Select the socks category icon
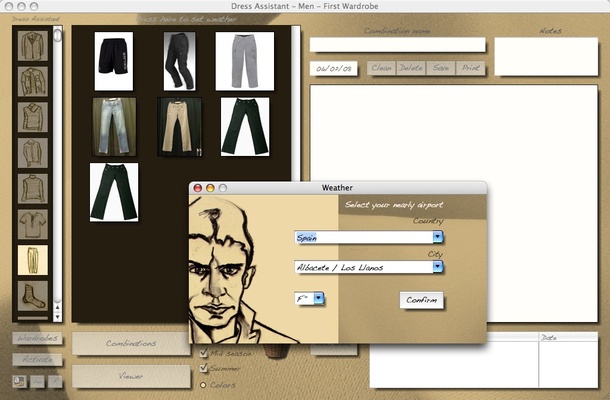 click(x=33, y=296)
